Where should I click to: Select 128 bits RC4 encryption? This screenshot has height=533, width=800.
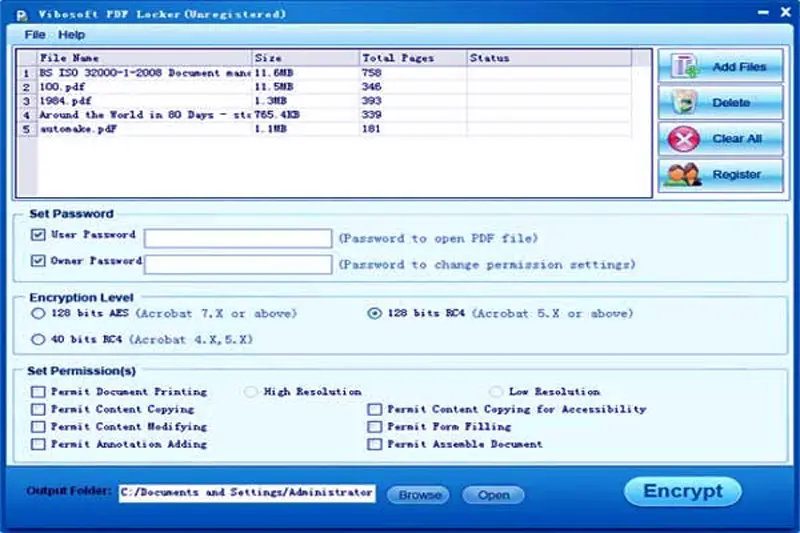374,313
